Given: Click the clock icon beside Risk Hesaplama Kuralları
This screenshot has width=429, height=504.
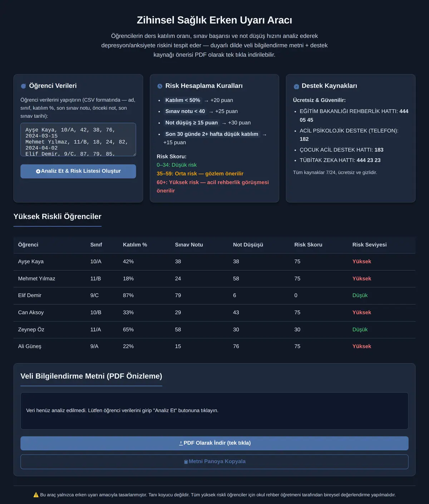Looking at the screenshot, I should pyautogui.click(x=160, y=86).
